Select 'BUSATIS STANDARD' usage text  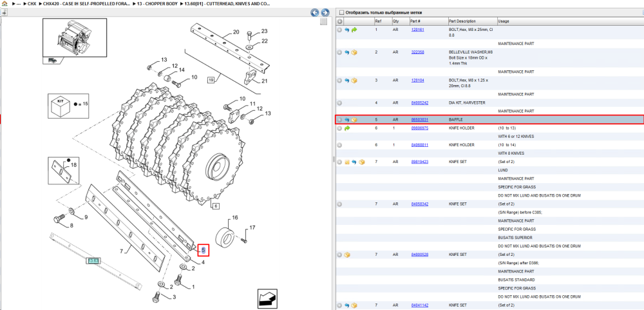pos(516,280)
